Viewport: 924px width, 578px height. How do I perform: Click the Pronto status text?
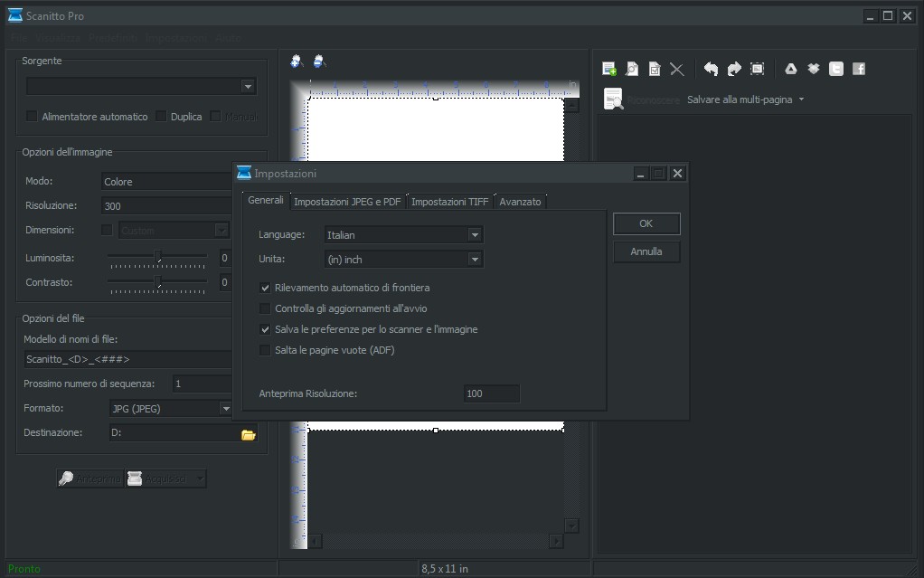24,569
